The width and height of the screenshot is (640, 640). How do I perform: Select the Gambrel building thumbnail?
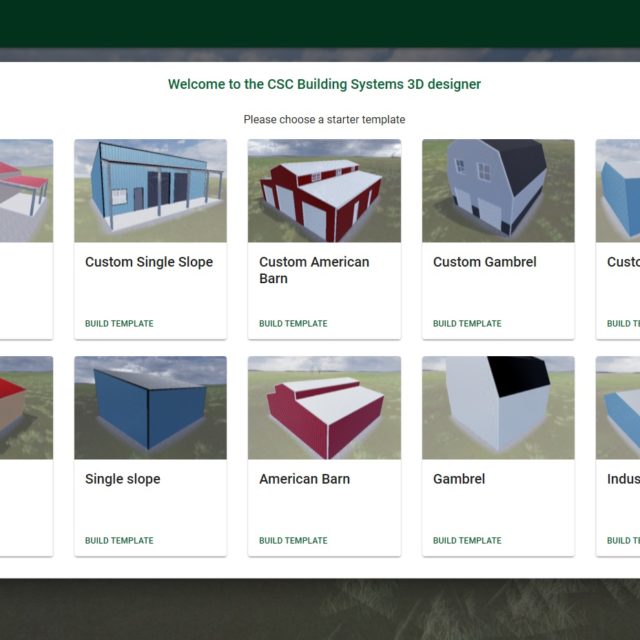(498, 408)
